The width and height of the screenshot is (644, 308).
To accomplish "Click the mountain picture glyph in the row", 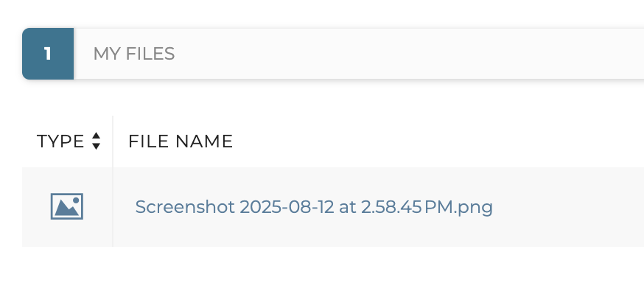I will (65, 210).
